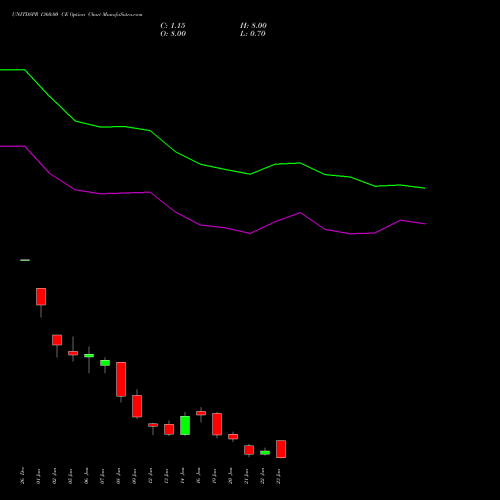
Task: Select the tall red 19 Jan candle
Action: pyautogui.click(x=217, y=424)
